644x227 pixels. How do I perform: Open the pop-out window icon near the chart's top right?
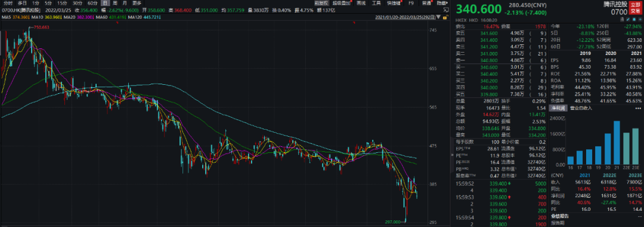tap(446, 10)
